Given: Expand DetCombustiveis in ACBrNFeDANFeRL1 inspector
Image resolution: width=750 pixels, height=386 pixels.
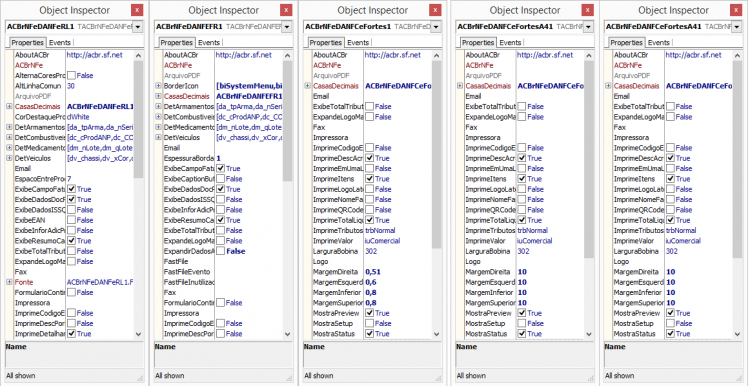Looking at the screenshot, I should coord(9,137).
